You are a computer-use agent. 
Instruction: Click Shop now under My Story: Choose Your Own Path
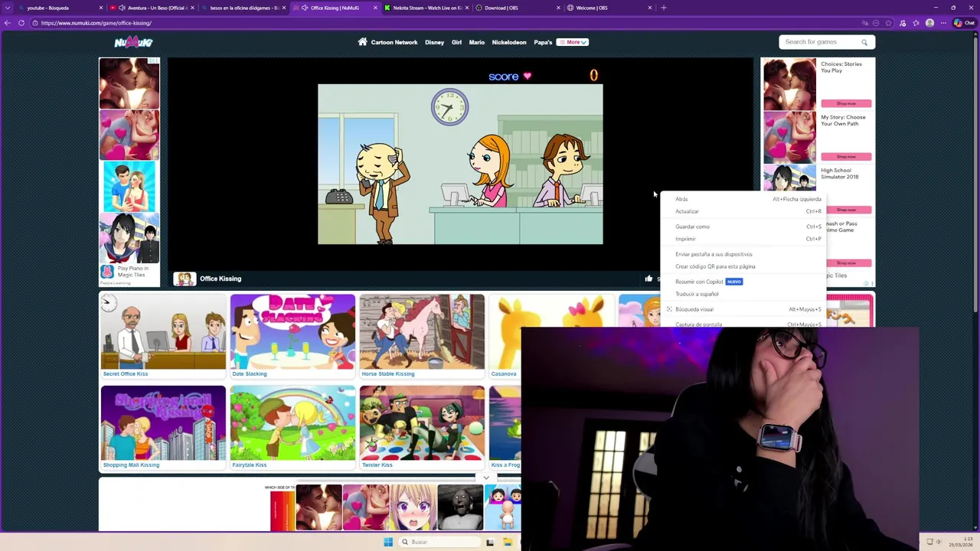(x=846, y=156)
